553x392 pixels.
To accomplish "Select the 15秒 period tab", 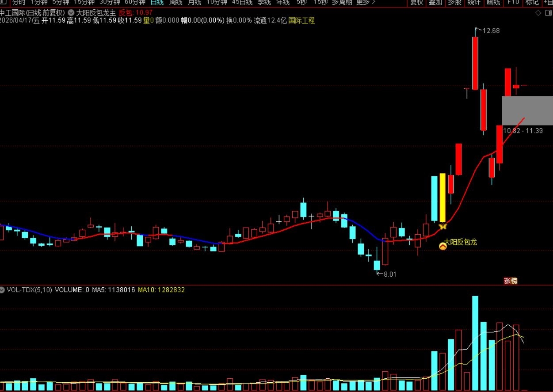I will pos(321,2).
